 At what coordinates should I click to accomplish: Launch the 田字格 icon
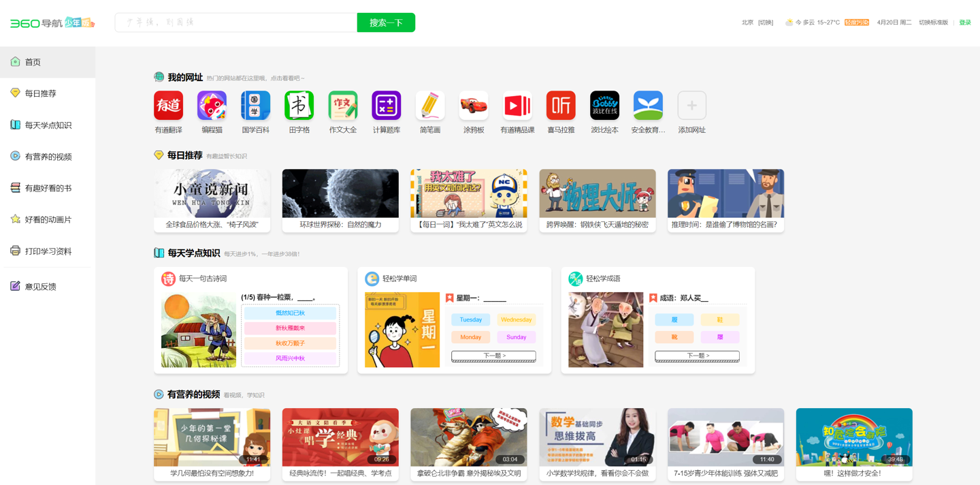point(299,106)
